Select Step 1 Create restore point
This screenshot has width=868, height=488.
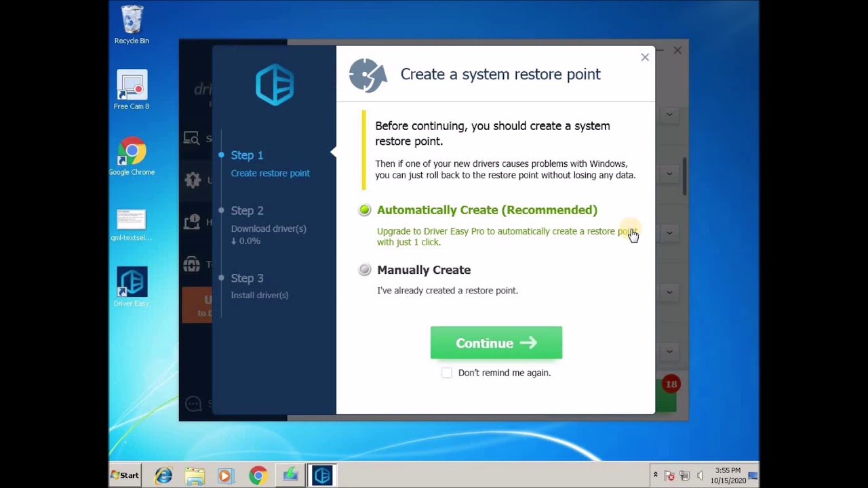(x=270, y=163)
